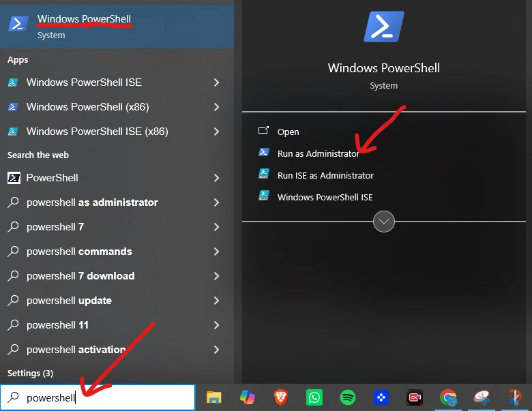Choose Run as Administrator
Image resolution: width=532 pixels, height=411 pixels.
[x=319, y=153]
